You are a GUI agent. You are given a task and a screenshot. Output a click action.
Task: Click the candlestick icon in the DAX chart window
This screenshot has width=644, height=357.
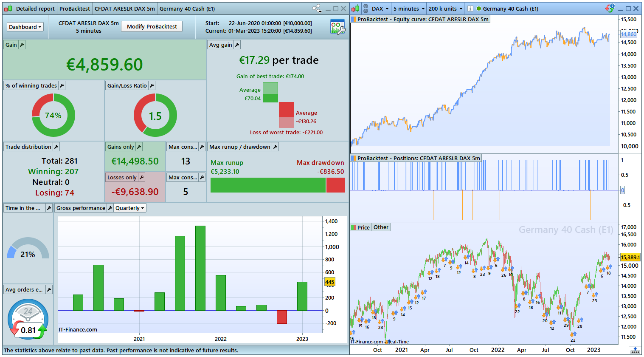pos(355,8)
